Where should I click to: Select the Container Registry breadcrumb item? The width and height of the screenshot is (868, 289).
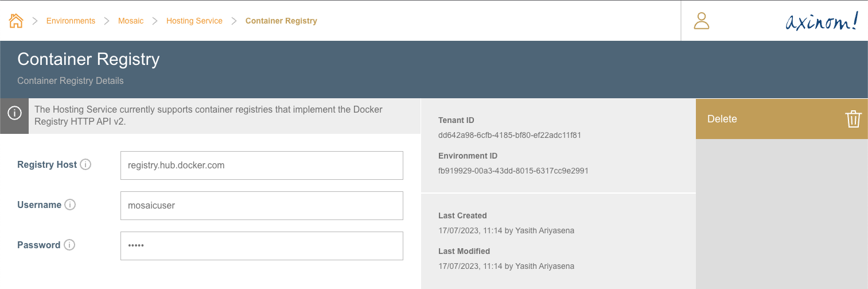[281, 21]
